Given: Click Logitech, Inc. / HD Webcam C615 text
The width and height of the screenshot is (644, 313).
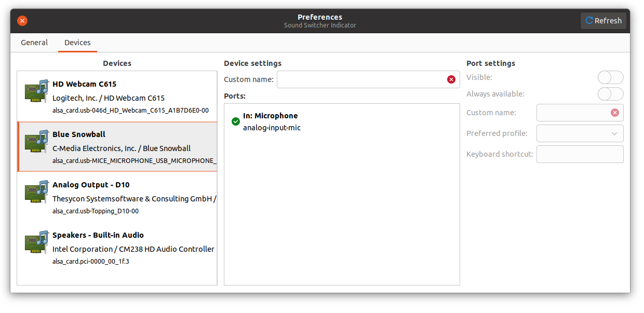Looking at the screenshot, I should [109, 98].
